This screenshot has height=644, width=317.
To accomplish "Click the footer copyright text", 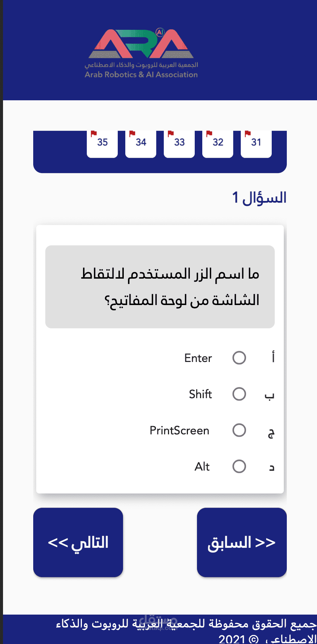I will coord(186,630).
